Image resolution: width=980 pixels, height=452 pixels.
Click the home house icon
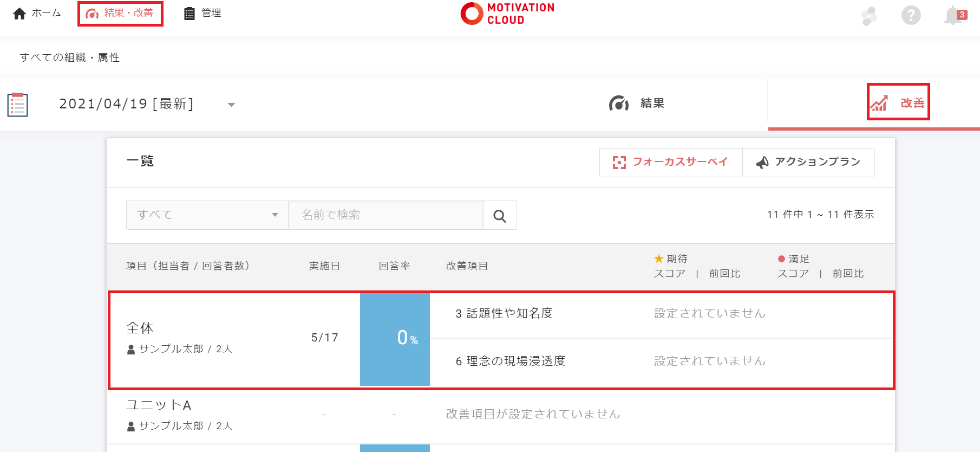19,14
